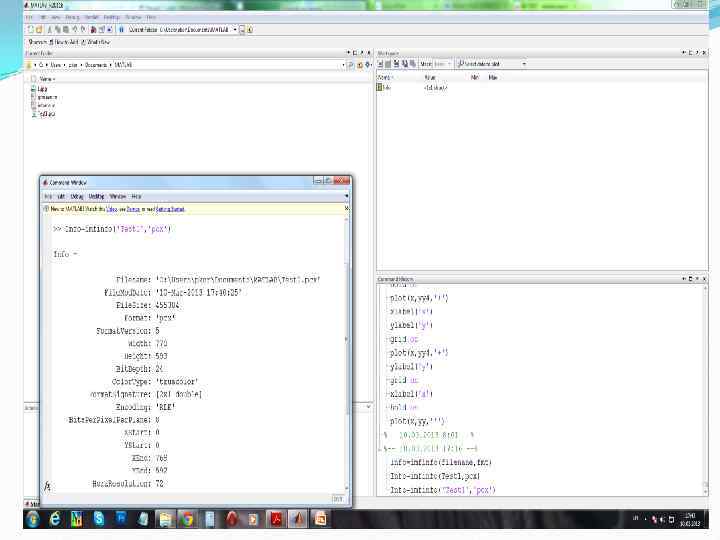720x540 pixels.
Task: Open Current Folder actions gear dropdown
Action: (x=367, y=65)
